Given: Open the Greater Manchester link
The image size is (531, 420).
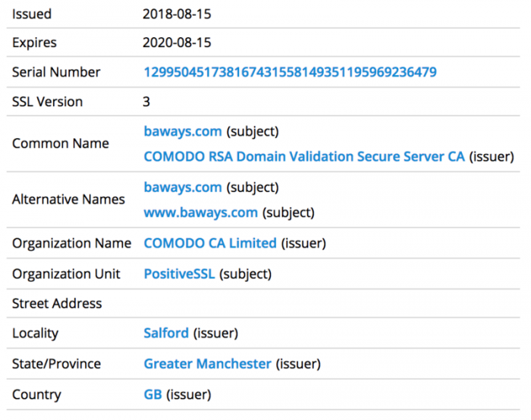Looking at the screenshot, I should [207, 364].
